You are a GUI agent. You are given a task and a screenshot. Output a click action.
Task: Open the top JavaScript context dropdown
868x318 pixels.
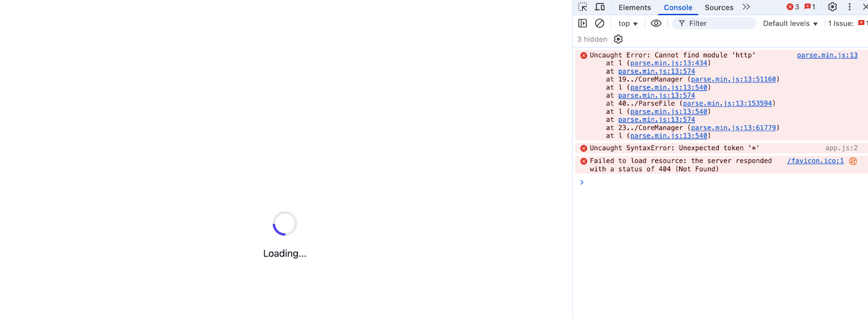[628, 23]
